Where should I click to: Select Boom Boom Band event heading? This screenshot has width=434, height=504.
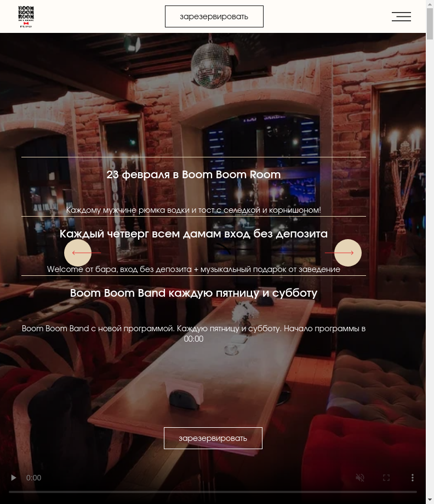coord(193,293)
